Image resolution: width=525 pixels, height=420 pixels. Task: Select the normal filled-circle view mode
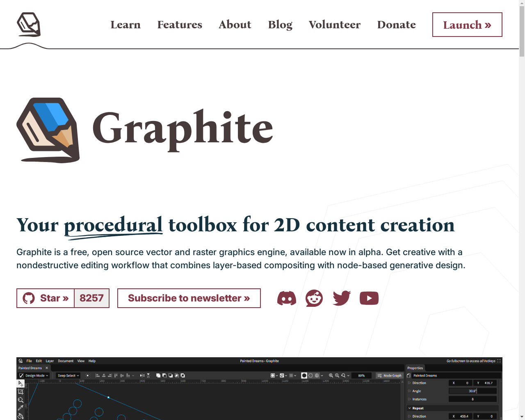tap(304, 375)
